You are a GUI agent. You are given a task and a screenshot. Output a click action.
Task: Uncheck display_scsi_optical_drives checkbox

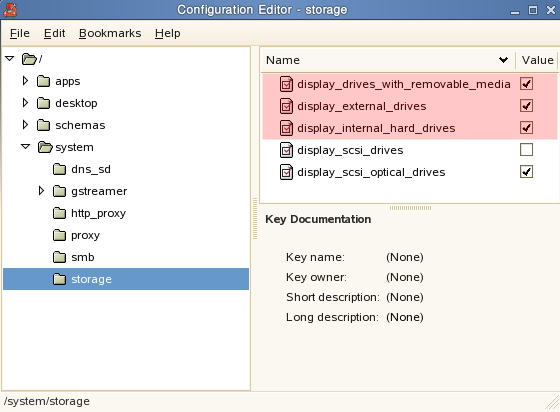click(526, 172)
